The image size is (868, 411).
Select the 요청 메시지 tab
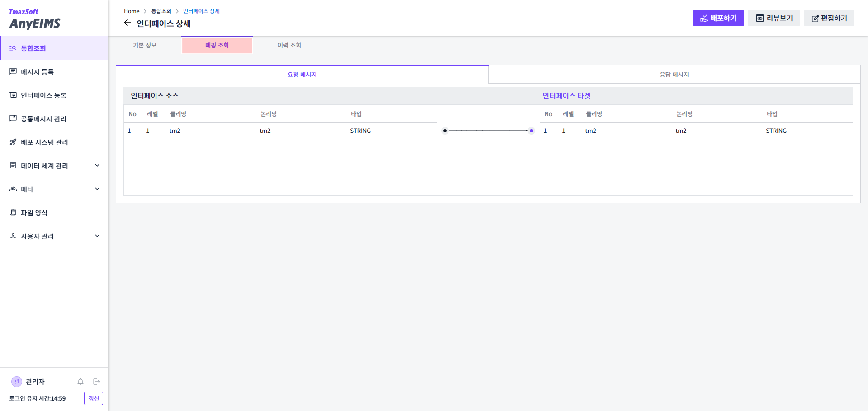pyautogui.click(x=302, y=75)
